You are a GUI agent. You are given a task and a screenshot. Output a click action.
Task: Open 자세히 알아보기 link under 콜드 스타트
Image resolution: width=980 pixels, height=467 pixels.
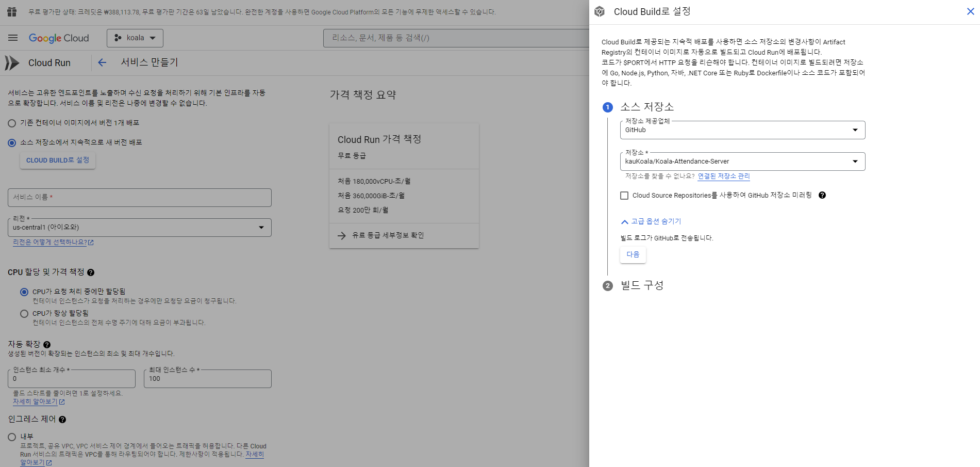(x=39, y=401)
